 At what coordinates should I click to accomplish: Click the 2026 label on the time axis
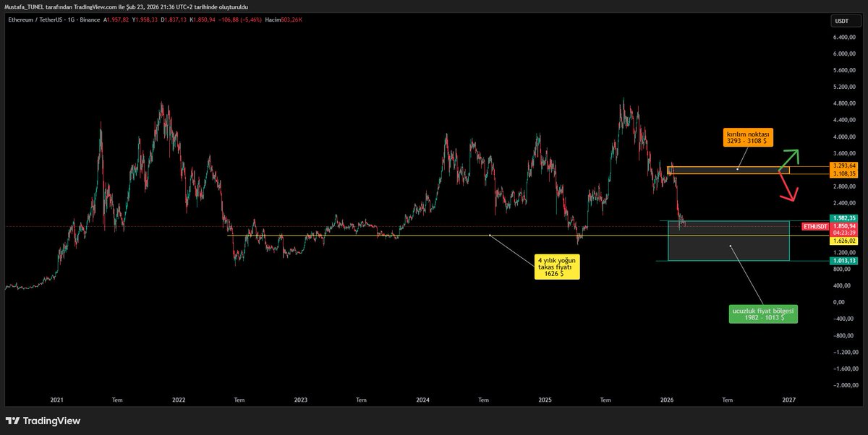pyautogui.click(x=667, y=399)
